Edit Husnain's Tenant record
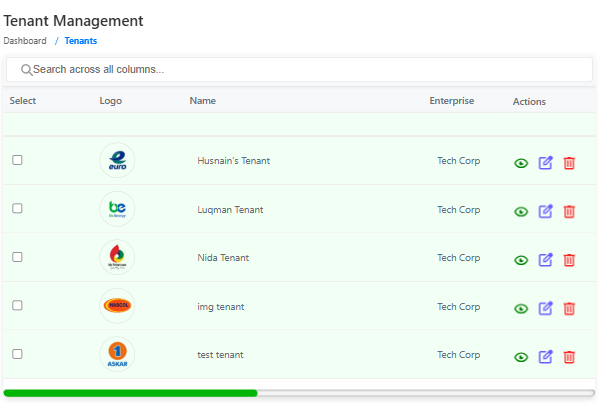 pyautogui.click(x=545, y=163)
